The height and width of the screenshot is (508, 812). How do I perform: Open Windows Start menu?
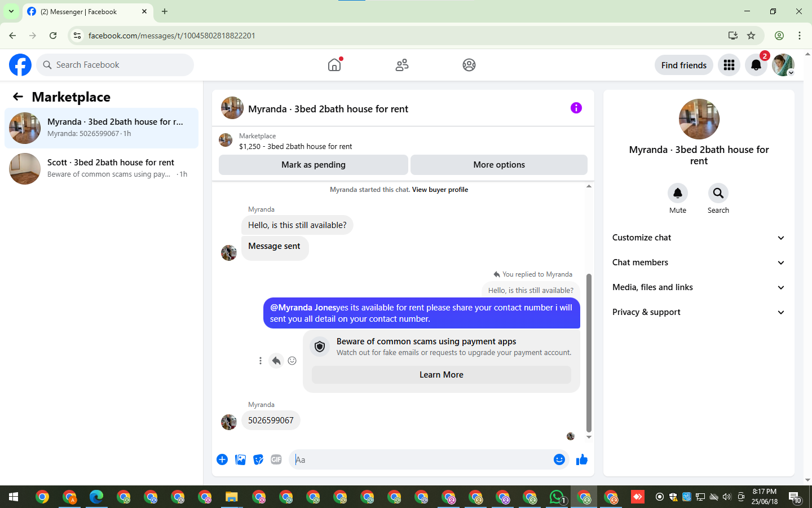pyautogui.click(x=14, y=497)
